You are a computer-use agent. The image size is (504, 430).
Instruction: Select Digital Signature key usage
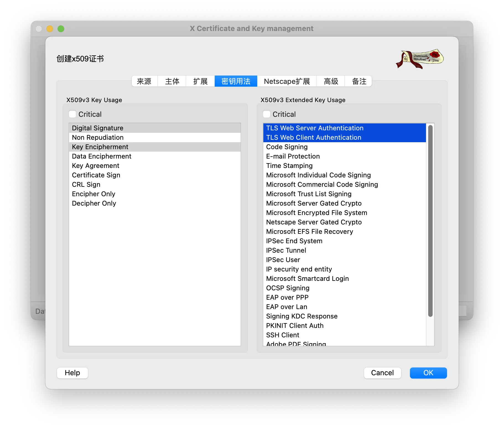pyautogui.click(x=98, y=128)
